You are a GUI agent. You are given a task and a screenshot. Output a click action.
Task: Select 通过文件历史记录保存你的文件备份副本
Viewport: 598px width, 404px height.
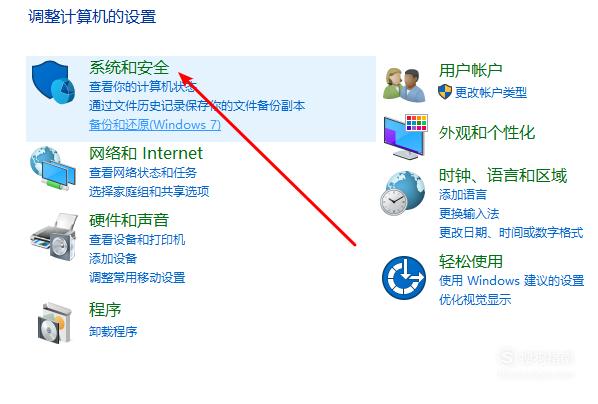(197, 106)
